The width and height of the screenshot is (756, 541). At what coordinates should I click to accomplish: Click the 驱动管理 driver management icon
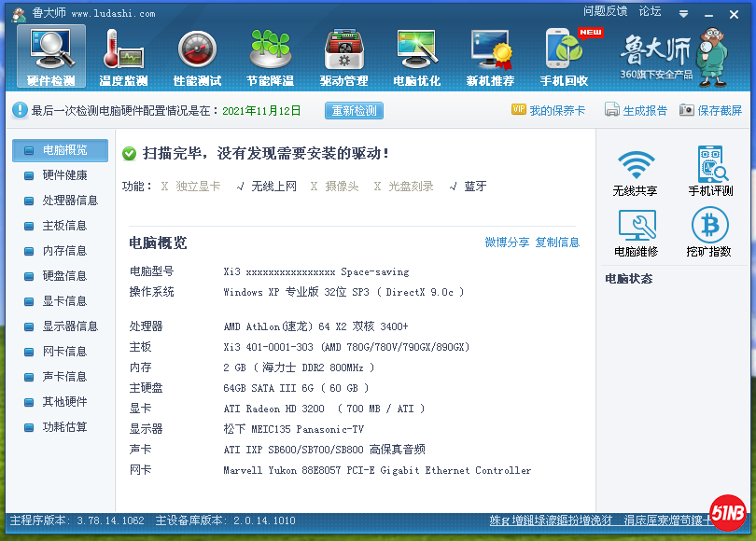[x=343, y=54]
